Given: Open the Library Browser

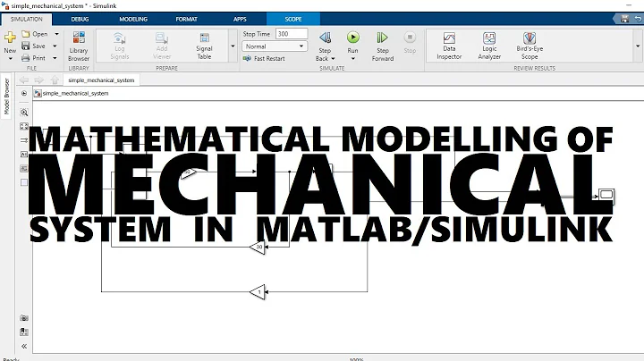Looking at the screenshot, I should pyautogui.click(x=79, y=46).
